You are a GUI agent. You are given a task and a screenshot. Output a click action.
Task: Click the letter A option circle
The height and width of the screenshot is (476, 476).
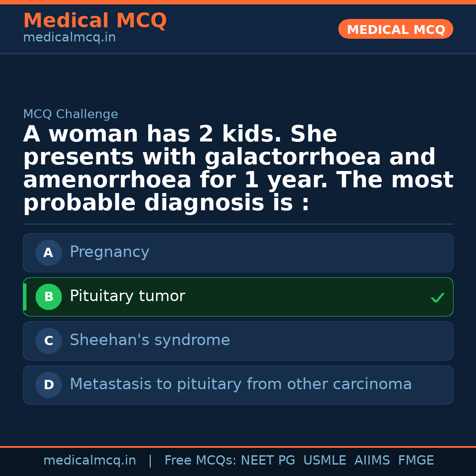[x=48, y=253]
